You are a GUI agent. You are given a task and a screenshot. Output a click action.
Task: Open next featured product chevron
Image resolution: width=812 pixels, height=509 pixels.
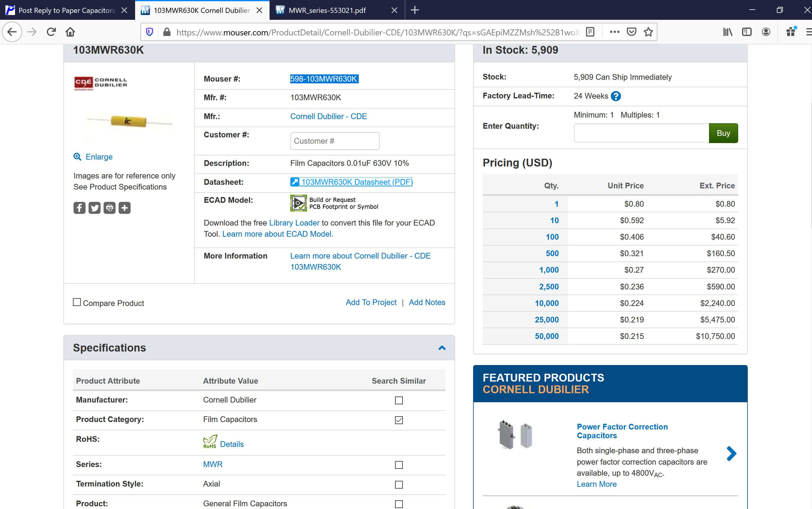click(731, 454)
